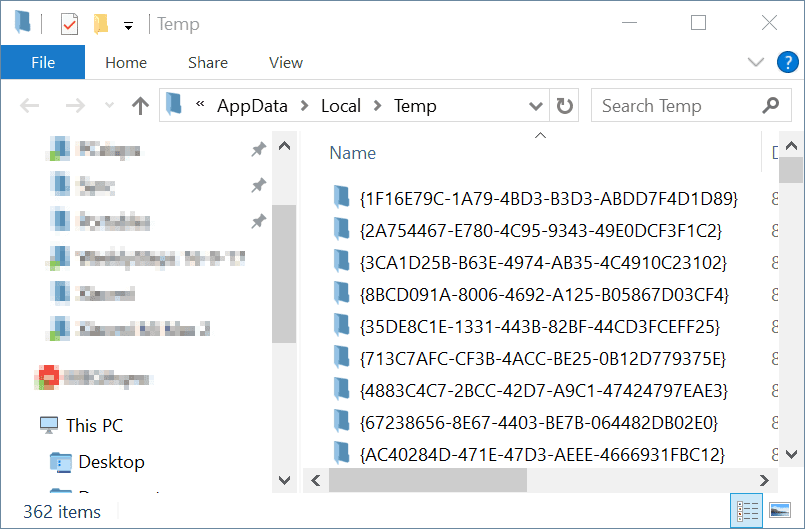Click the Refresh button beside address bar
The image size is (805, 529).
(x=565, y=106)
